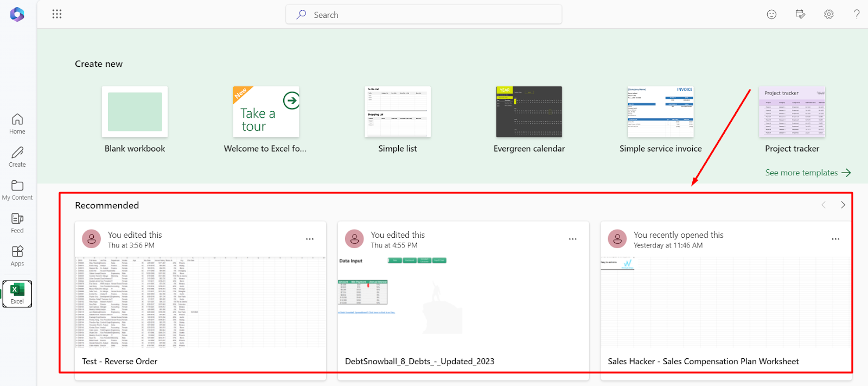Go to next Recommended items
The width and height of the screenshot is (868, 386).
(x=843, y=205)
